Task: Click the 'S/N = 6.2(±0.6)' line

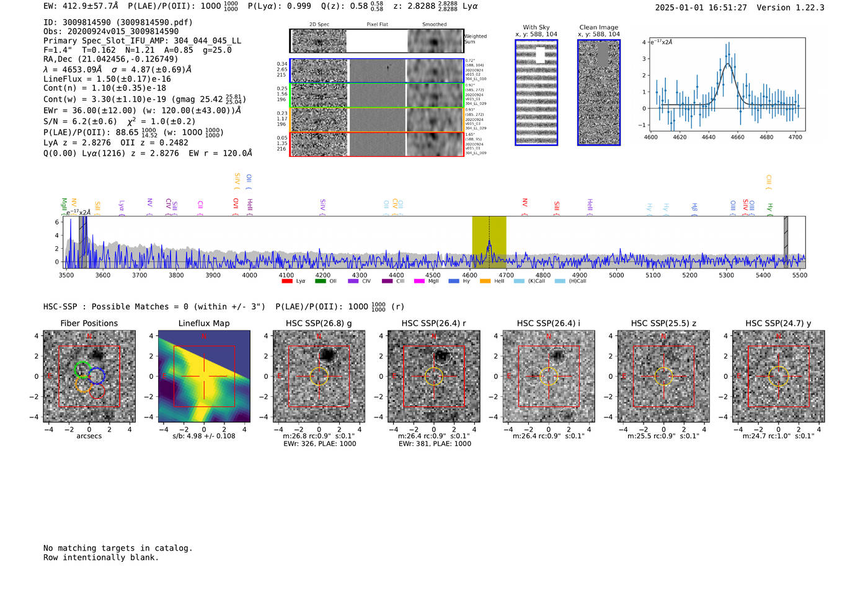Action: coord(80,122)
